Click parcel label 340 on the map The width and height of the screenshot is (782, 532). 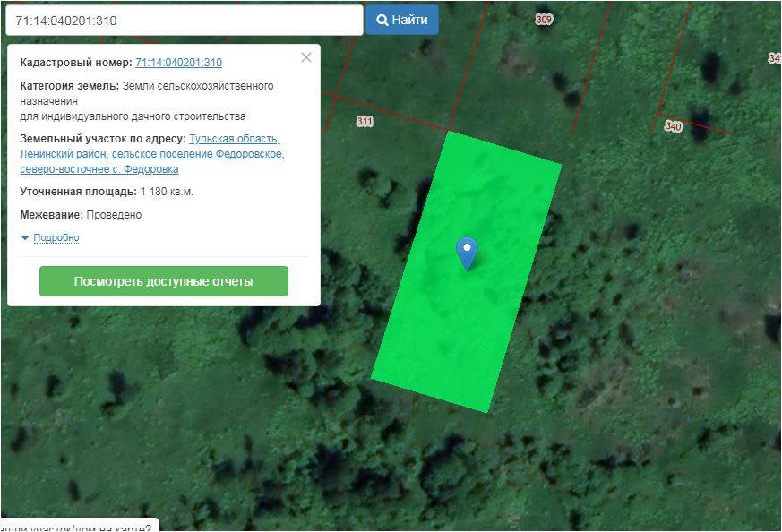(674, 126)
